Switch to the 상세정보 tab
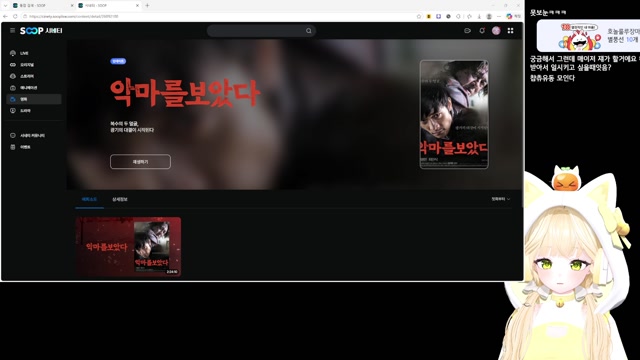This screenshot has height=360, width=640. pos(120,199)
